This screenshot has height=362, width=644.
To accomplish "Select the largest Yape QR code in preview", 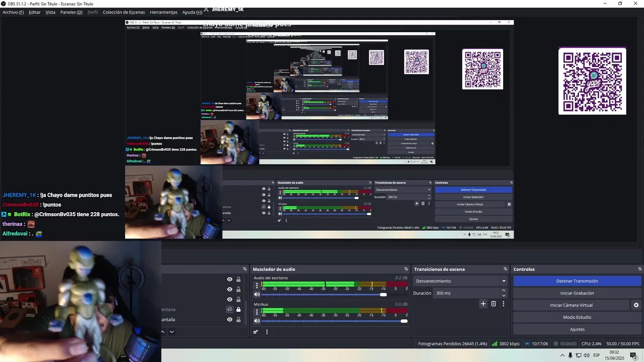I will point(592,81).
